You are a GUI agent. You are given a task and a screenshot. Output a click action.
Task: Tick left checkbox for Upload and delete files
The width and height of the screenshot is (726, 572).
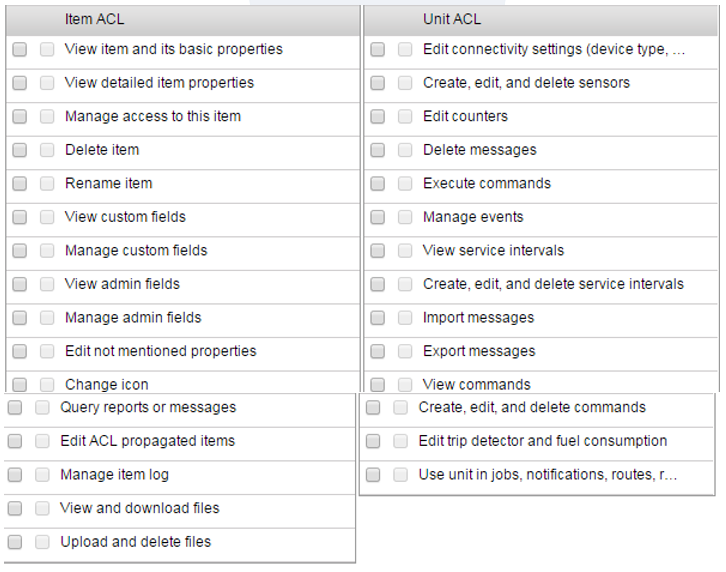[15, 542]
